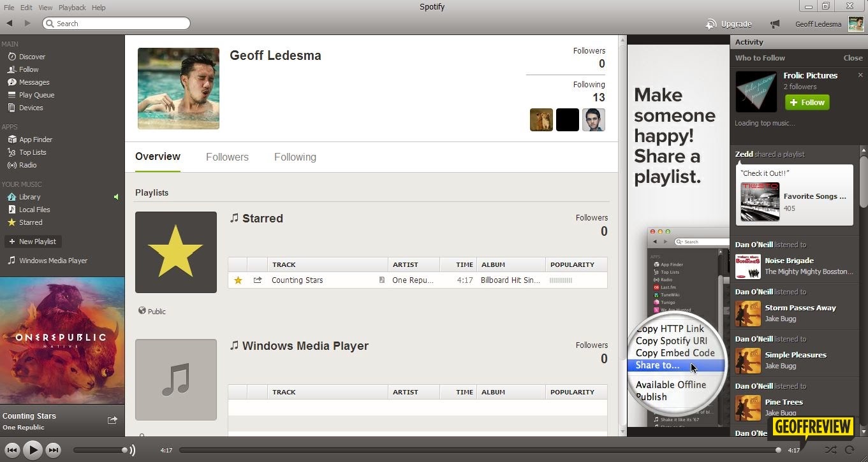
Task: Open Radio in the sidebar
Action: click(27, 165)
